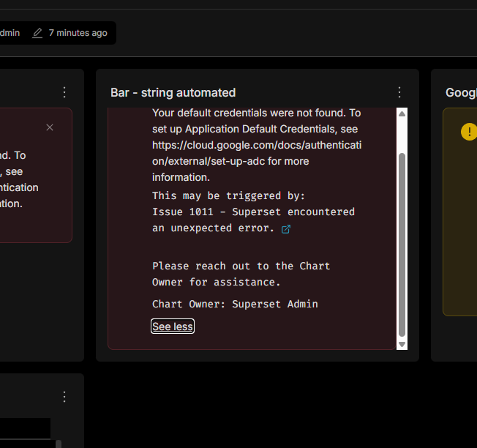477x448 pixels.
Task: Click the "This may be triggered by:" line
Action: click(x=228, y=195)
